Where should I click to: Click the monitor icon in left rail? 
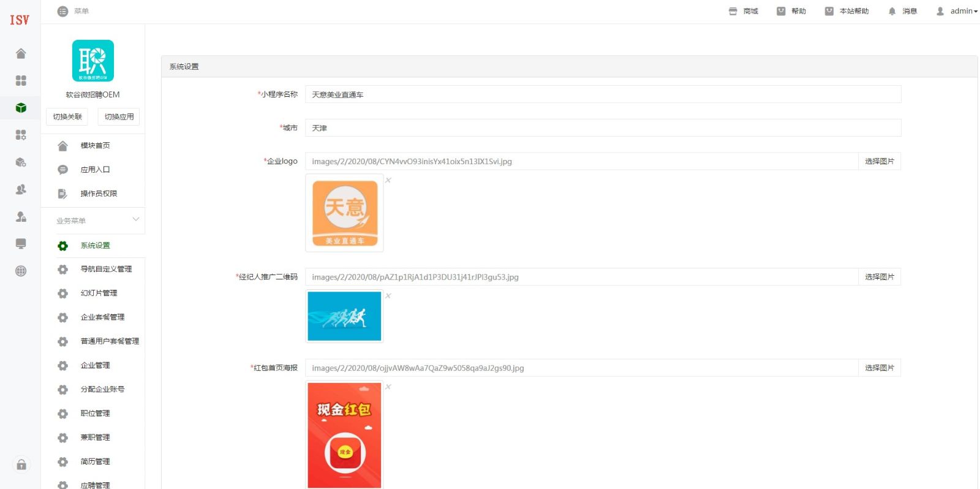point(21,243)
